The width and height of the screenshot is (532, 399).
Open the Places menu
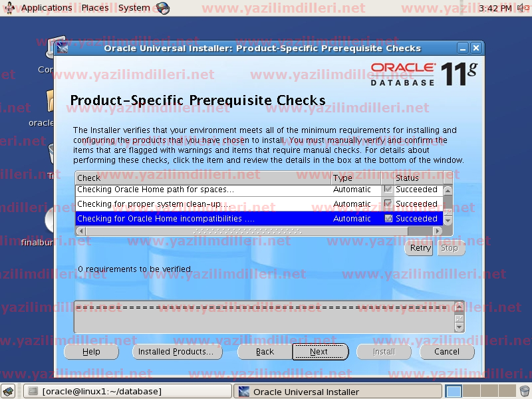point(95,8)
